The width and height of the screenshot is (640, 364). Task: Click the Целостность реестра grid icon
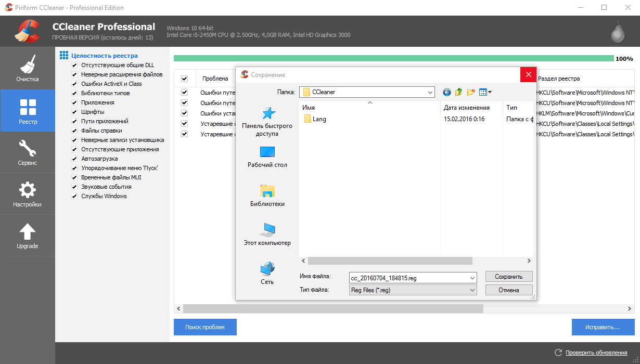click(64, 55)
